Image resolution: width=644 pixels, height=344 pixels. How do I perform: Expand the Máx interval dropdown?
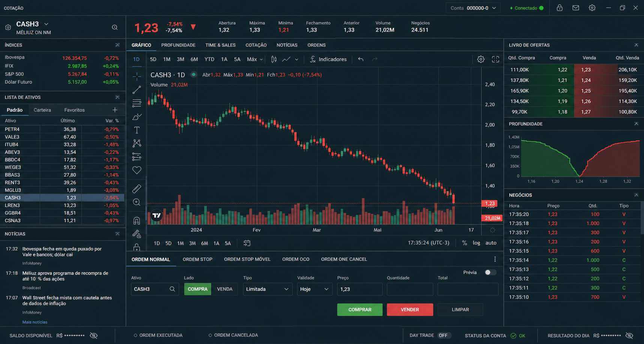tap(261, 59)
